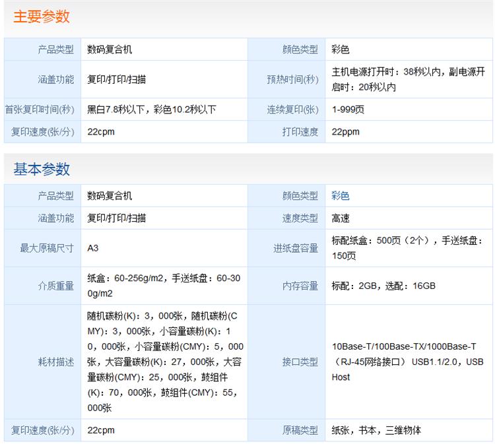The height and width of the screenshot is (448, 495).
Task: Select 22cpm value in 基本参数 table
Action: [x=101, y=430]
